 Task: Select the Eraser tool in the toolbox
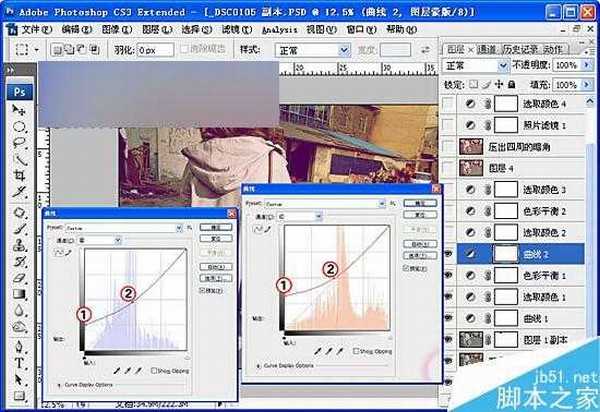pyautogui.click(x=19, y=278)
